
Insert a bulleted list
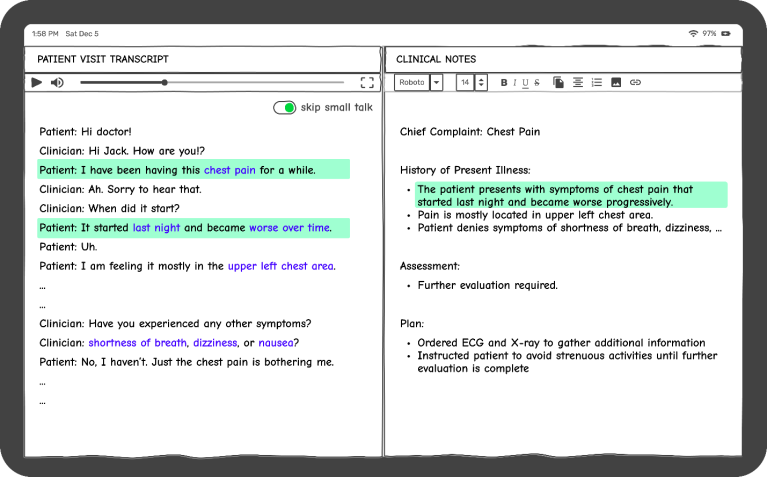pyautogui.click(x=597, y=82)
